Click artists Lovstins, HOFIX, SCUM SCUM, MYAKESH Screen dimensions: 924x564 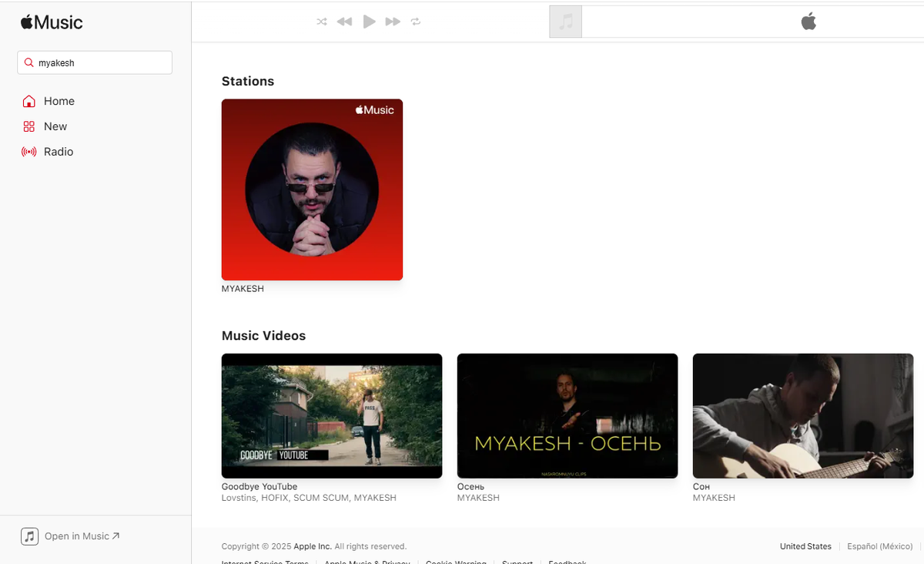click(x=309, y=498)
